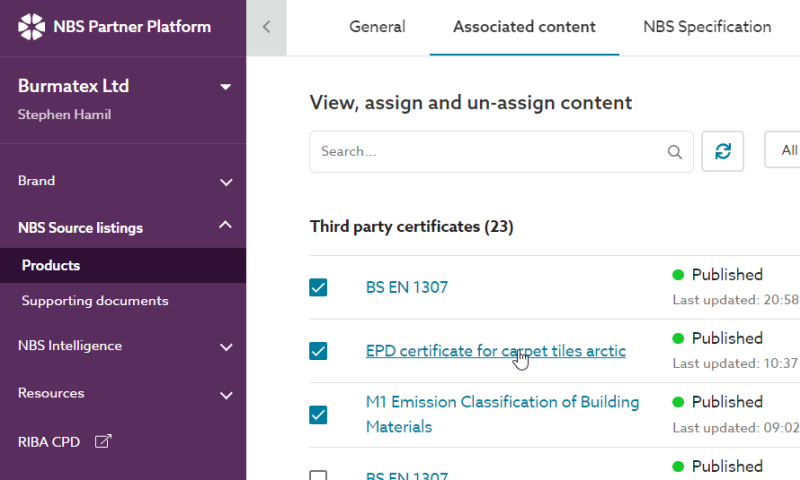Image resolution: width=800 pixels, height=480 pixels.
Task: Click the NBS Partner Platform title text
Action: tap(132, 27)
